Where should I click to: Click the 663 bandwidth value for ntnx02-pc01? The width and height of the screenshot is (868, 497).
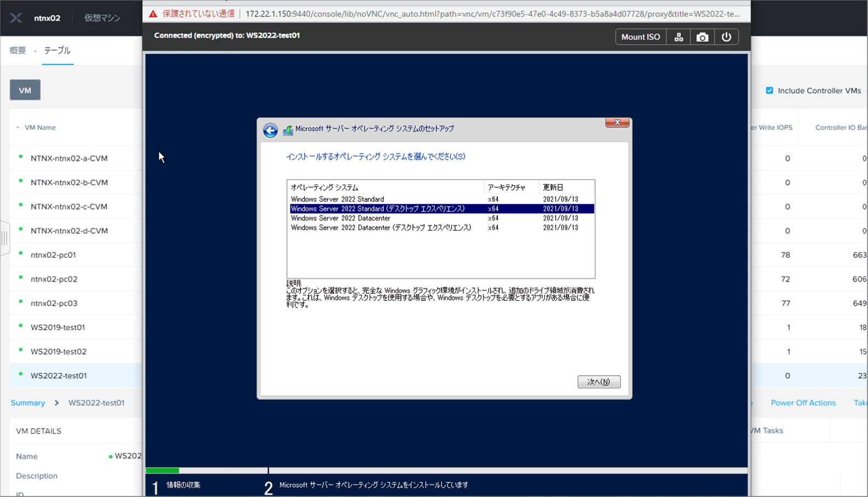click(x=859, y=255)
